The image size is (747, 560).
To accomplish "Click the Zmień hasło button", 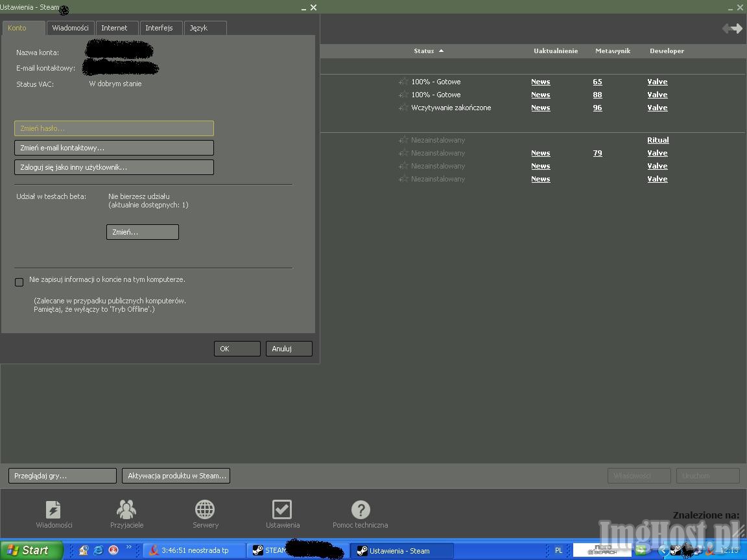I will tap(114, 128).
